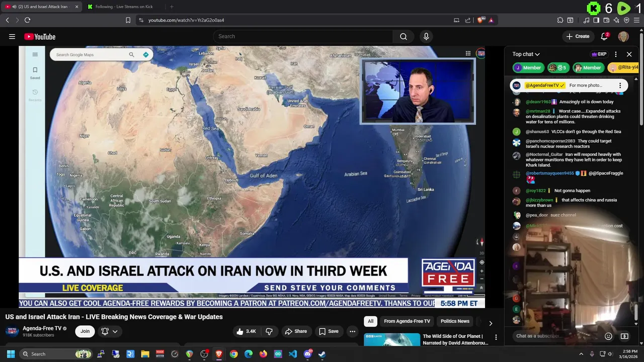644x362 pixels.
Task: Click the Windows taskbar Search box
Action: coord(56,354)
